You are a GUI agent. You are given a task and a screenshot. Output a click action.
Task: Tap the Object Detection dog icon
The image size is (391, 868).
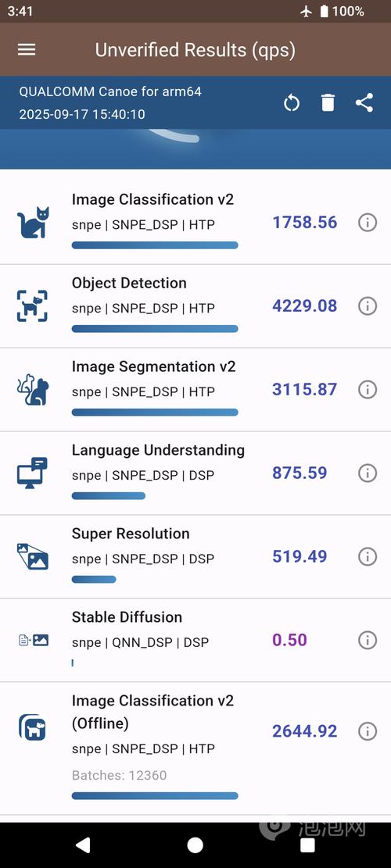click(x=32, y=305)
